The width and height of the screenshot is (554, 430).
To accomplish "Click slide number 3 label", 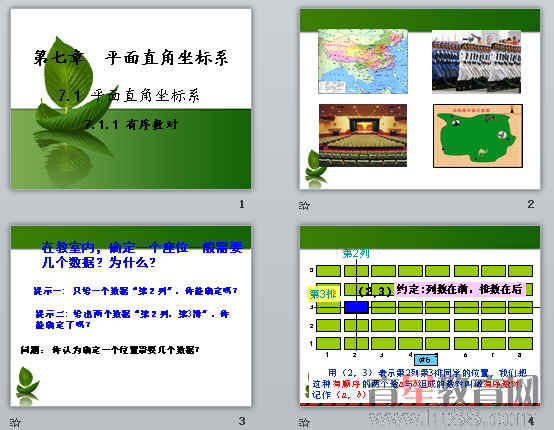I will coord(242,421).
